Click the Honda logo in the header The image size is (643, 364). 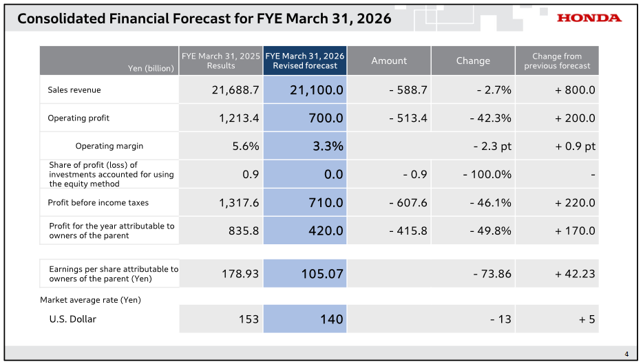click(x=589, y=19)
